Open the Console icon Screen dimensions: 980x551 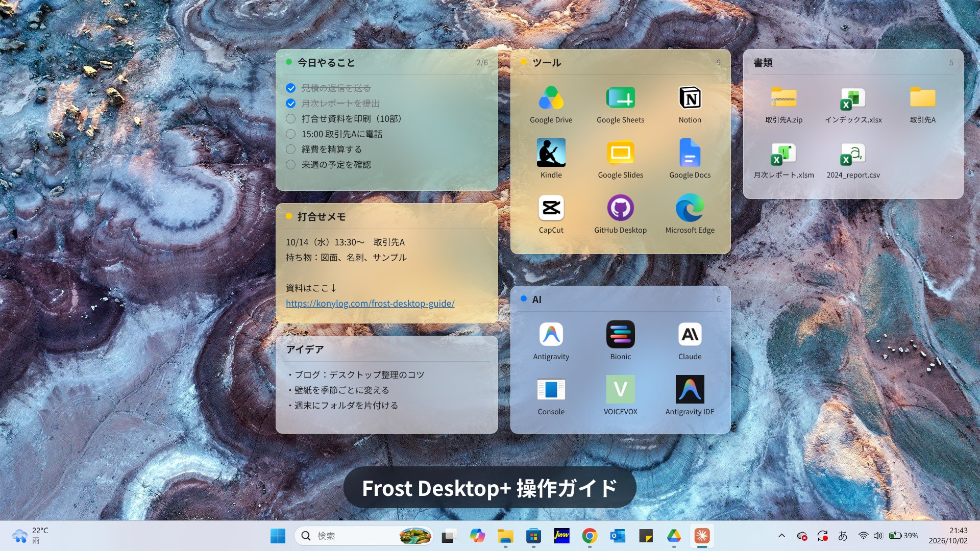pyautogui.click(x=551, y=389)
